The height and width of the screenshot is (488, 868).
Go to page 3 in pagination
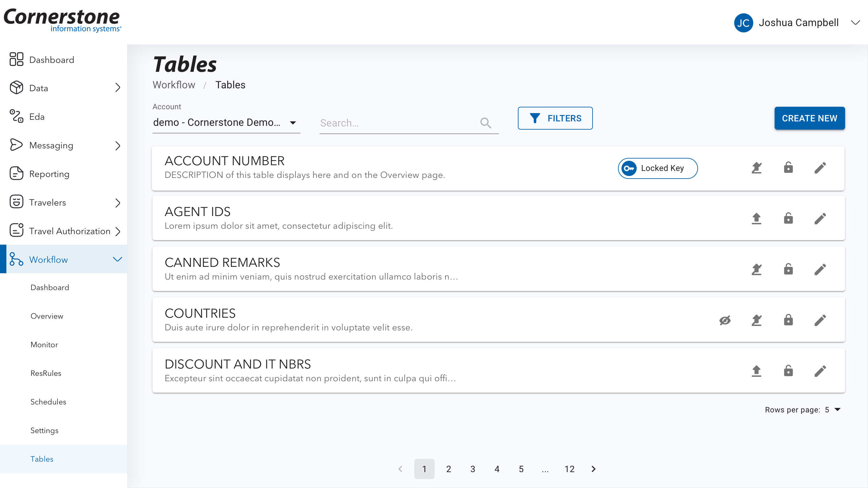click(x=472, y=469)
